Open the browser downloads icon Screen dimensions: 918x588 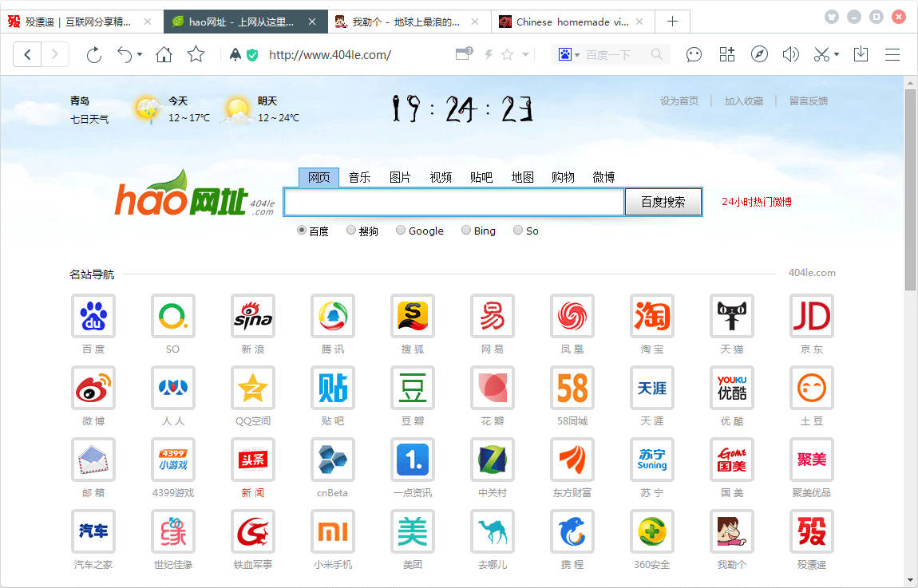861,54
